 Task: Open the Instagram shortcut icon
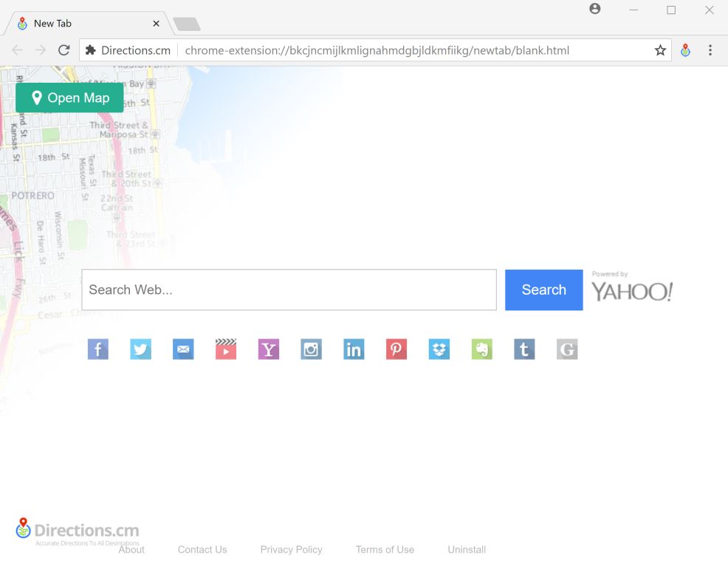[x=311, y=349]
